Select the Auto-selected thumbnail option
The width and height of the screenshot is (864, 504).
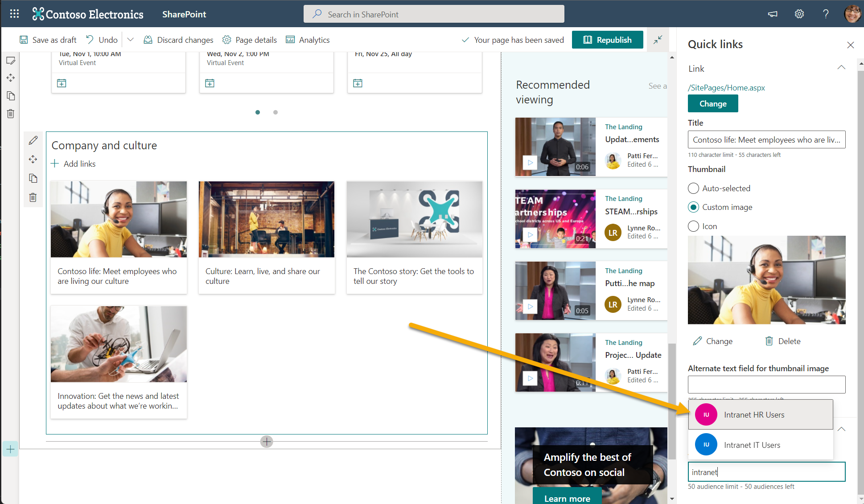[693, 188]
